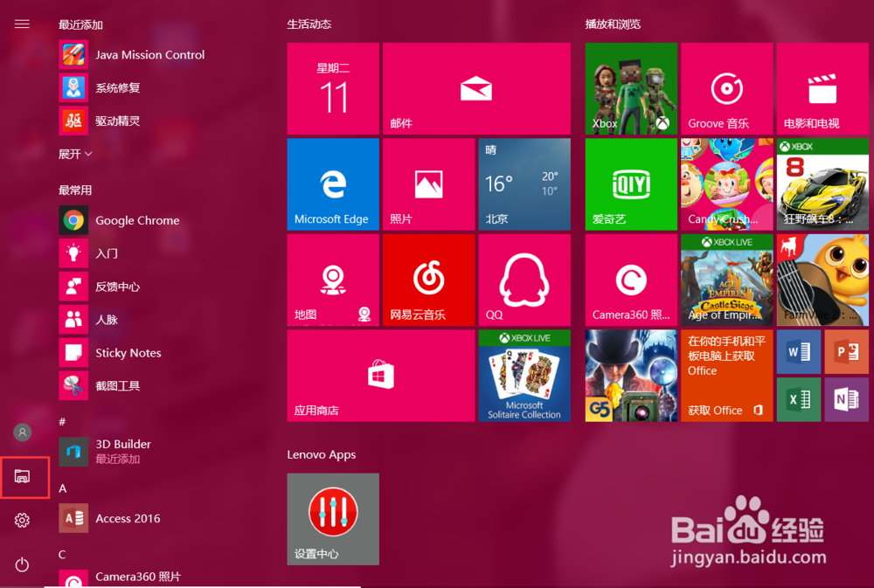Image resolution: width=874 pixels, height=588 pixels.
Task: Launch Access 2016
Action: click(110, 518)
